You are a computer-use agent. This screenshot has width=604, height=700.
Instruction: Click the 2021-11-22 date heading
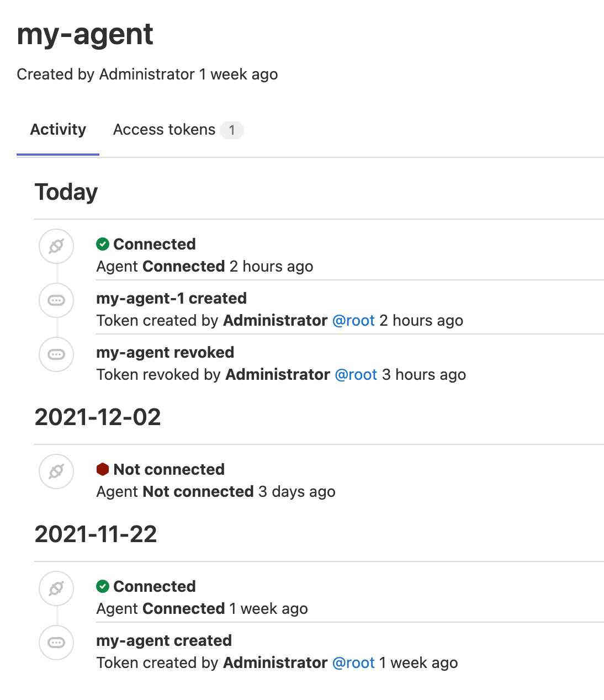click(96, 534)
